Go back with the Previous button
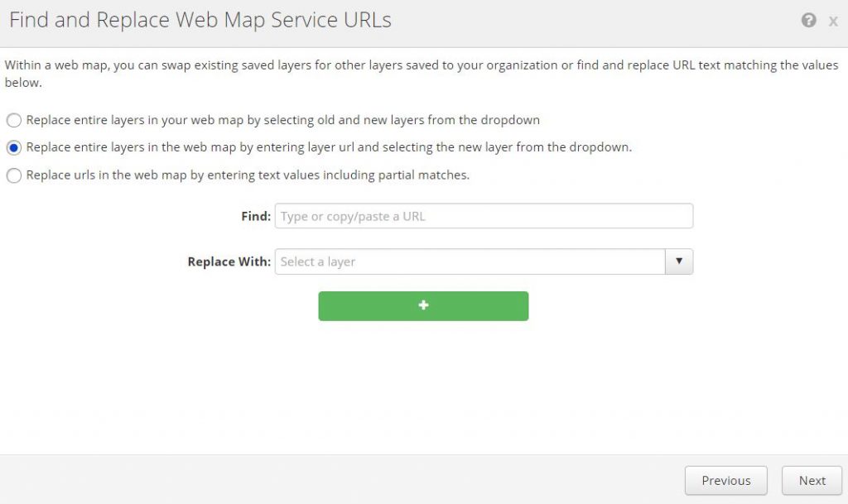 pyautogui.click(x=725, y=480)
